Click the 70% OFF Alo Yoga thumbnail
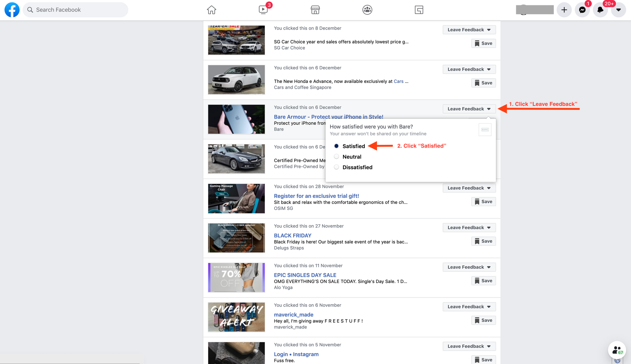 pyautogui.click(x=236, y=277)
